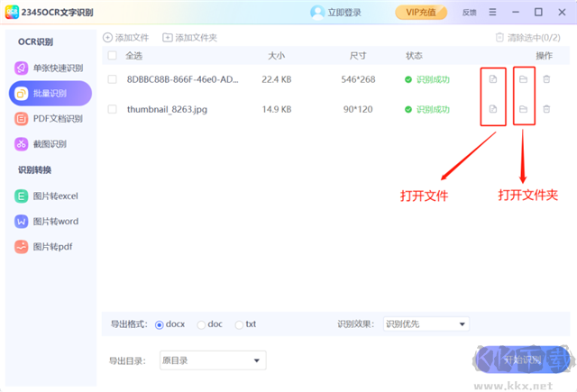The image size is (577, 392).
Task: Open output folder for 8DBBC88B row
Action: (523, 79)
